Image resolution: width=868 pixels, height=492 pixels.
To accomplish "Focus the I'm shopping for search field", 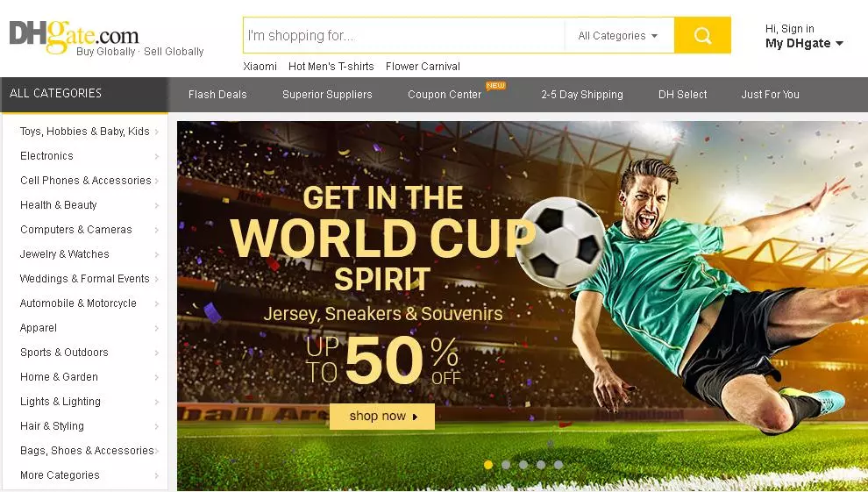I will click(x=404, y=35).
